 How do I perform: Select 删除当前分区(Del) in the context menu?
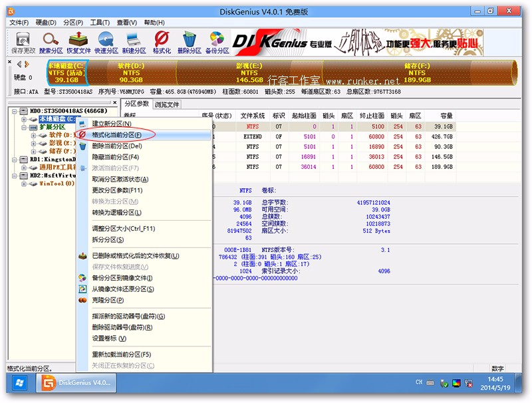click(116, 146)
